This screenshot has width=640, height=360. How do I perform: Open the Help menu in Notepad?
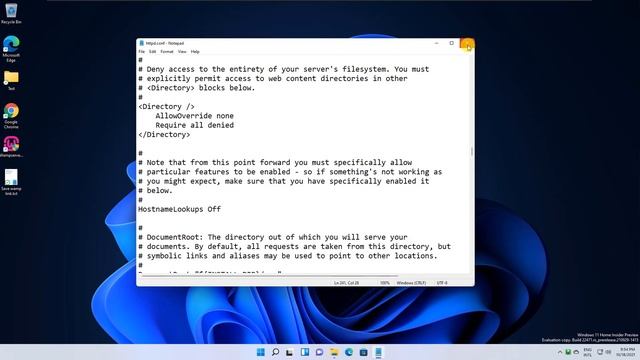click(x=195, y=52)
